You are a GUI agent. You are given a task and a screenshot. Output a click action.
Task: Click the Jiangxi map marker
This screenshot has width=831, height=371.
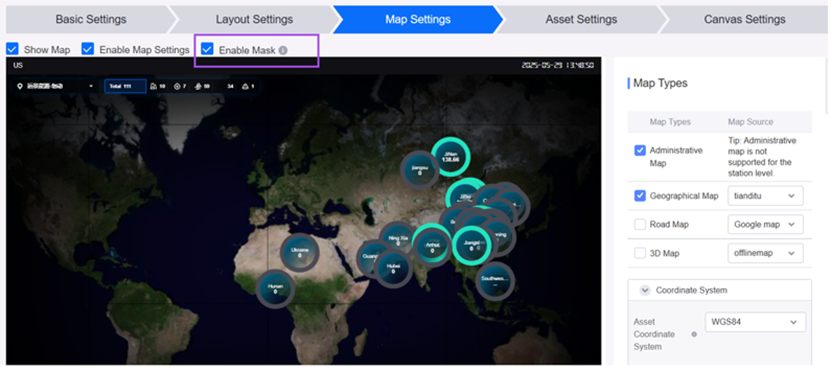pyautogui.click(x=471, y=245)
